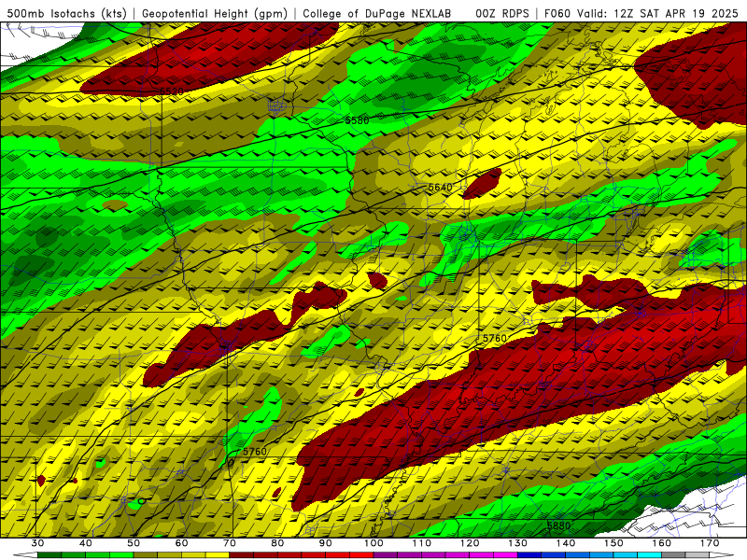Select the 160 knot value on the color scale
Screen dimensions: 747x560
662,543
